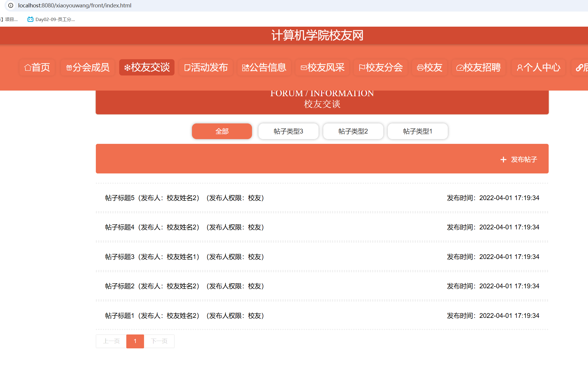This screenshot has height=383, width=588.
Task: Filter by 帖子类型3
Action: coord(288,131)
